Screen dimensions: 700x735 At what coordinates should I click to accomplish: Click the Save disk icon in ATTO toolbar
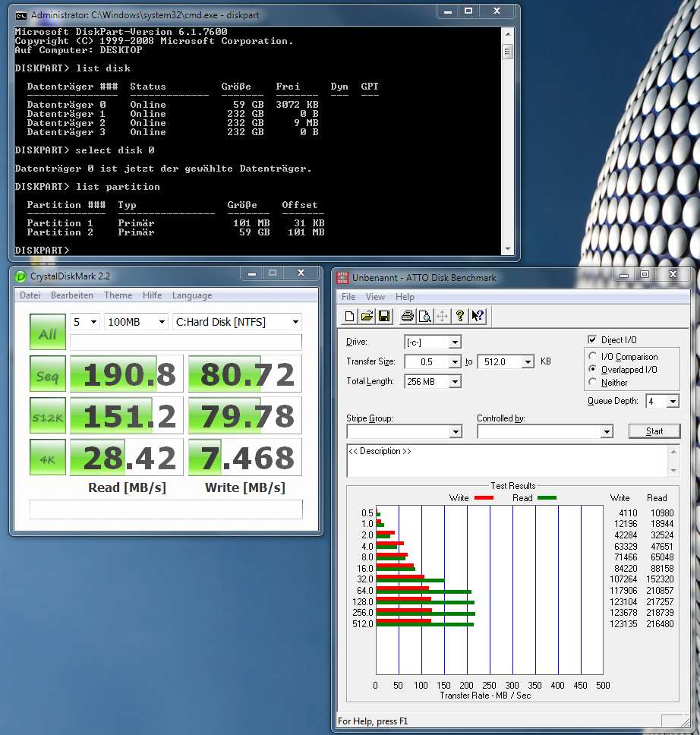[x=384, y=317]
